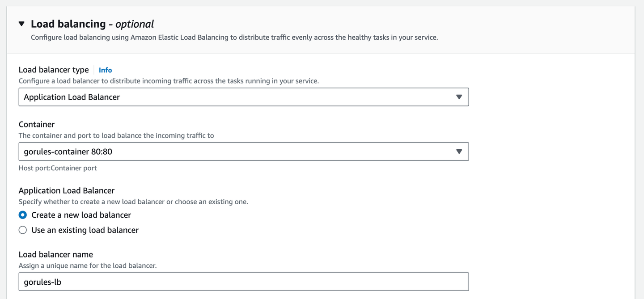
Task: Click the Load balancing section disclosure arrow
Action: coord(21,24)
